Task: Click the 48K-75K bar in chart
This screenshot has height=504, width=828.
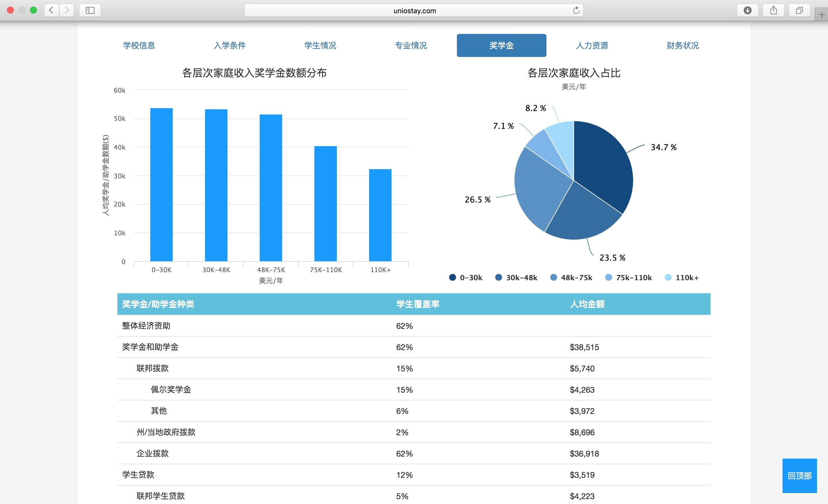Action: (x=271, y=188)
